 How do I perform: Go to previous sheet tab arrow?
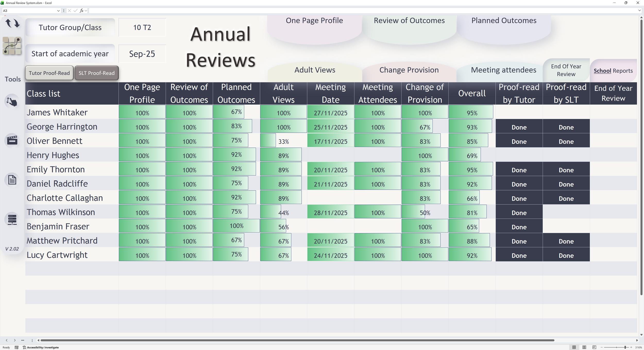(7, 340)
